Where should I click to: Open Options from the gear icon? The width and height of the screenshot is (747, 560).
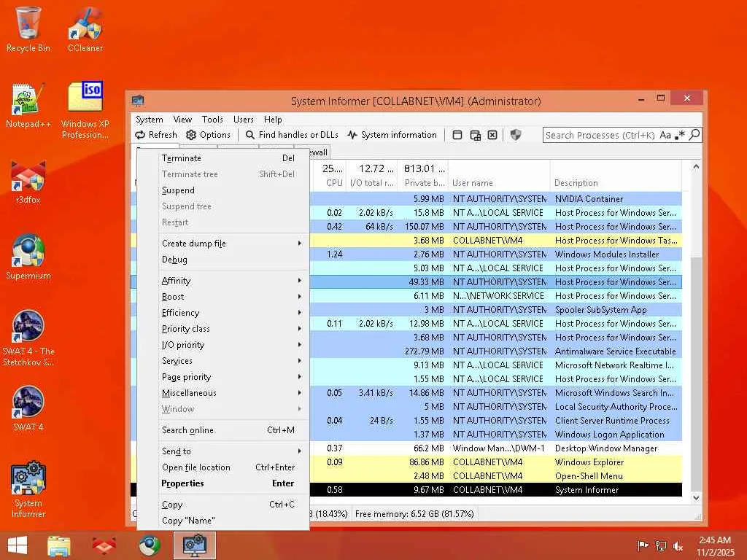[x=192, y=135]
